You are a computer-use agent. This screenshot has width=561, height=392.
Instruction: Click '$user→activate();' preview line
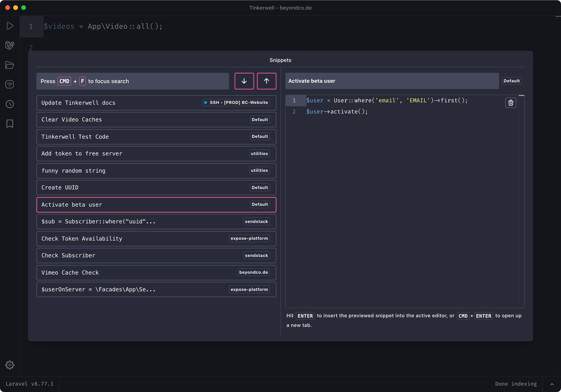click(337, 112)
